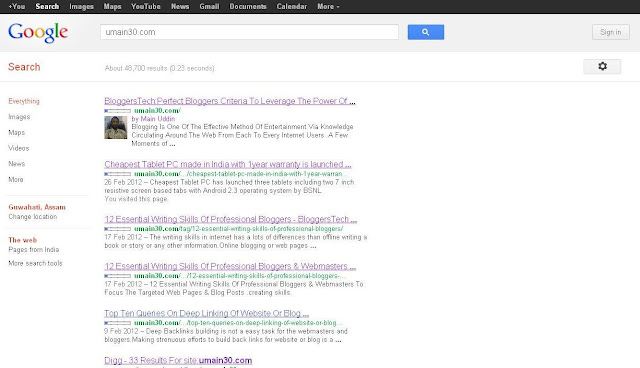Open YouTube from the top bar
The image size is (640, 368).
(x=146, y=7)
